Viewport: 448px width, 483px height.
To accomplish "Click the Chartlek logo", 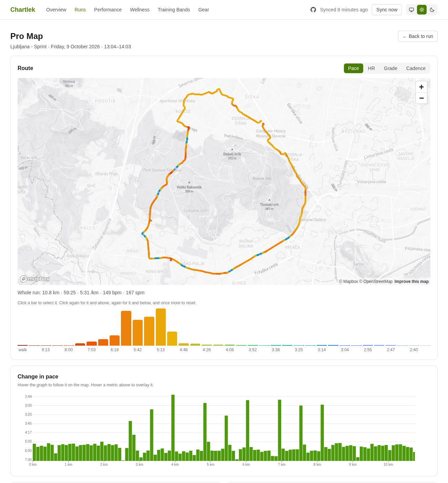I will tap(23, 10).
